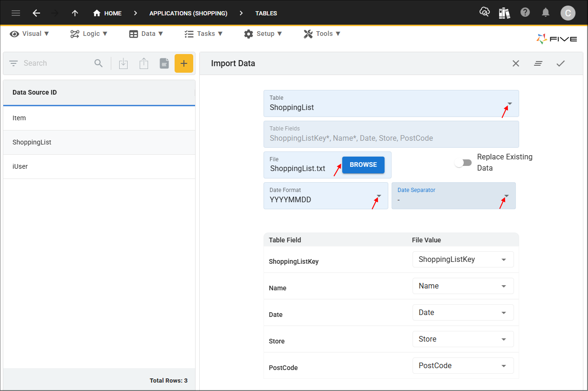Screen dimensions: 588x391
Task: Save the import using the checkmark button
Action: 561,63
